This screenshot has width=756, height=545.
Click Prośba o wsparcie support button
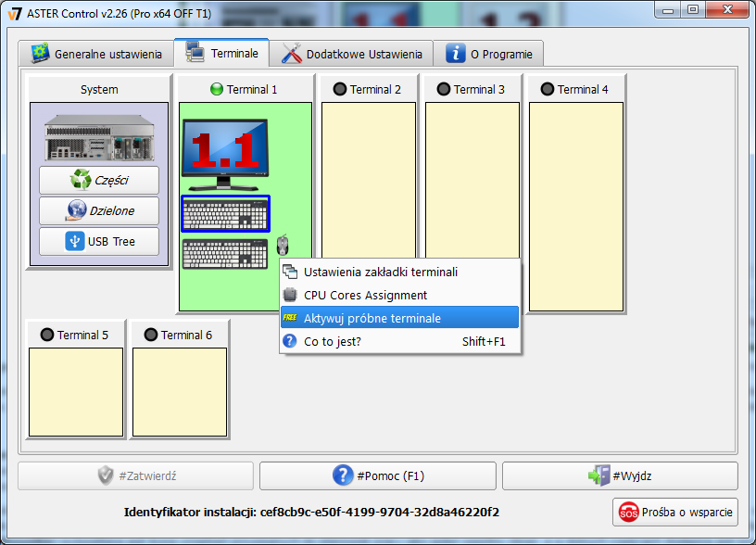(x=675, y=513)
